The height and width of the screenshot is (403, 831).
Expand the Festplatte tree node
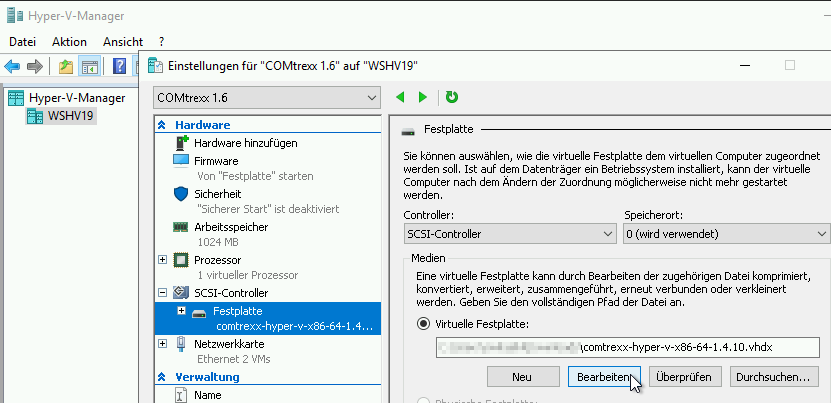click(x=182, y=311)
